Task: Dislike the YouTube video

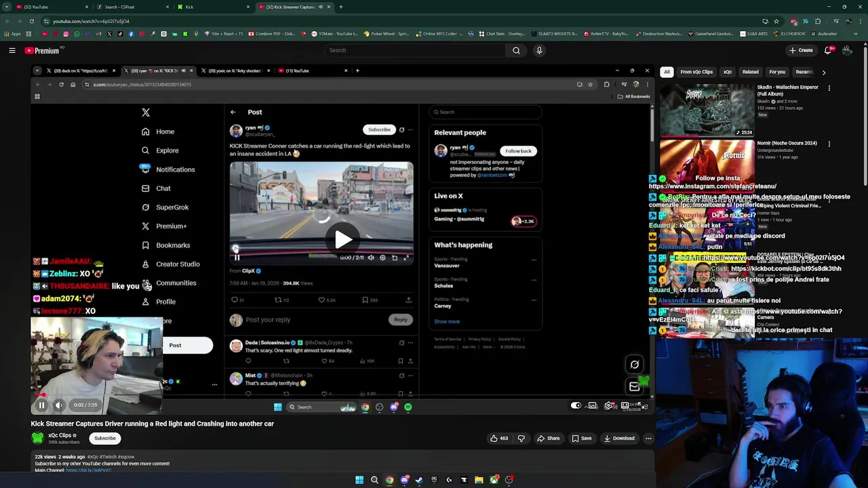Action: pos(521,439)
